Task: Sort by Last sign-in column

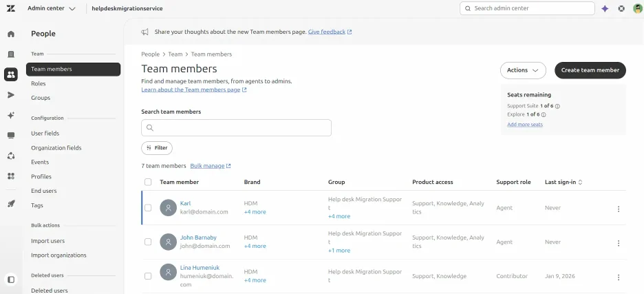Action: (x=563, y=182)
